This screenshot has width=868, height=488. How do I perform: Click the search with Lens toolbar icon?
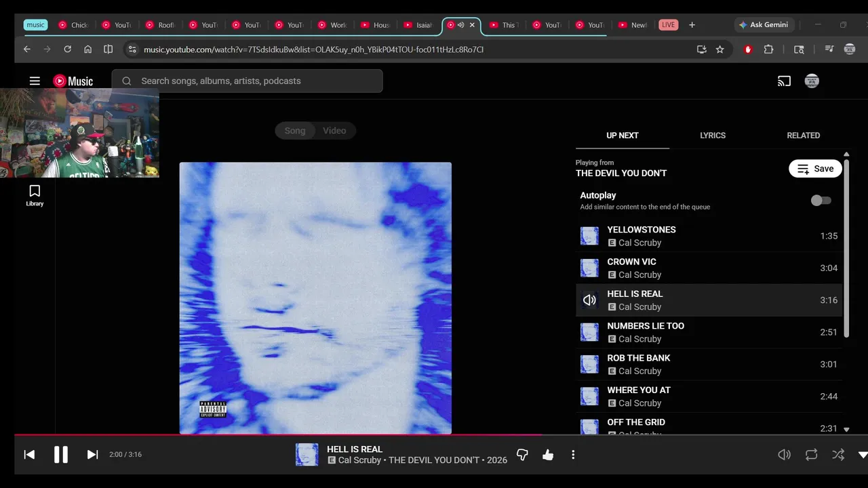tap(799, 49)
